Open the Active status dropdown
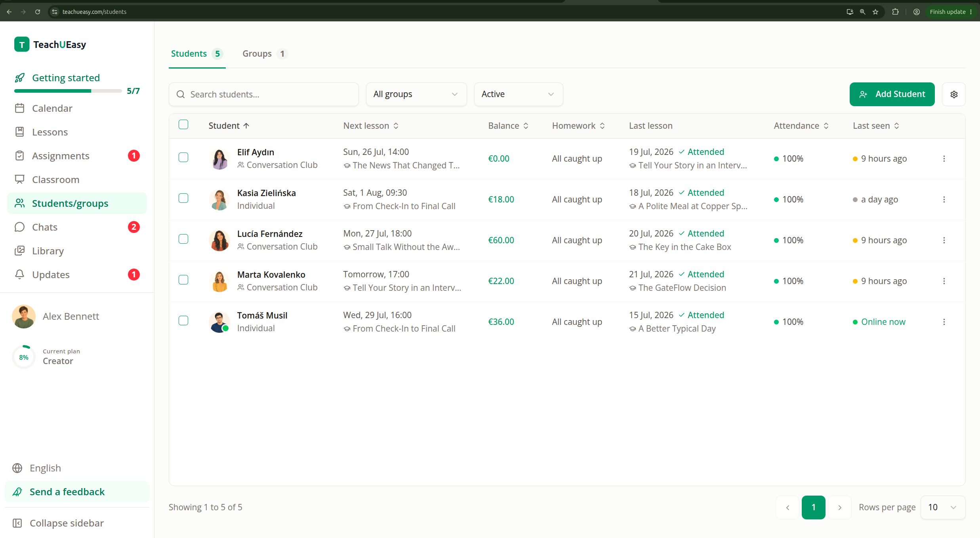This screenshot has width=980, height=538. click(519, 94)
